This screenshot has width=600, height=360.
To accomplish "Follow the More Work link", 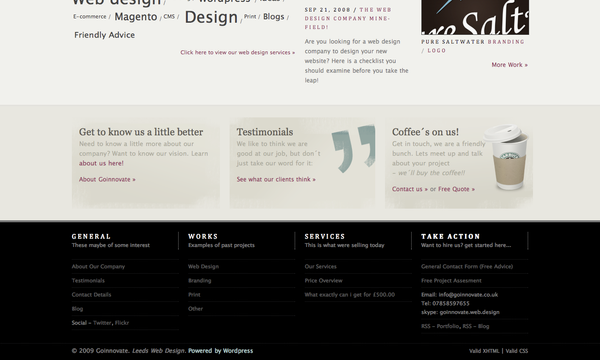I will coord(509,65).
